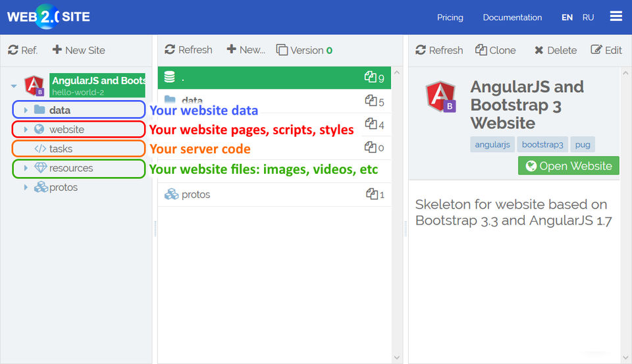
Task: Click Refresh in the middle panel
Action: point(188,49)
